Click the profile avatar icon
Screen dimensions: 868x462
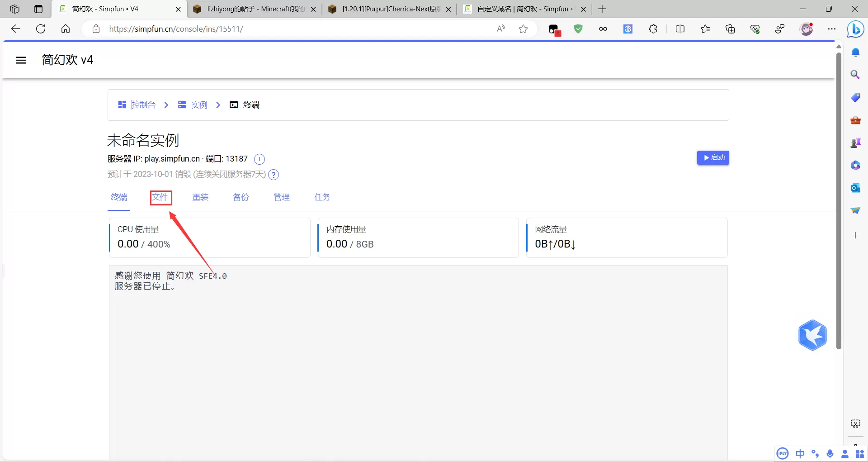(807, 29)
